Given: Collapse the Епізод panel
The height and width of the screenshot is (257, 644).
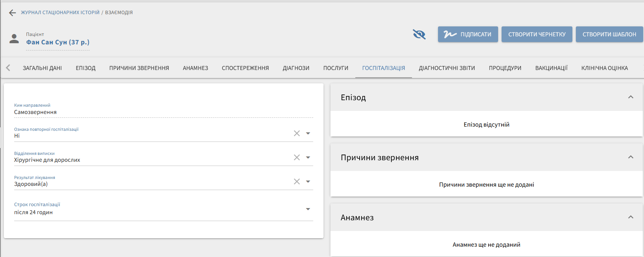Looking at the screenshot, I should tap(631, 97).
